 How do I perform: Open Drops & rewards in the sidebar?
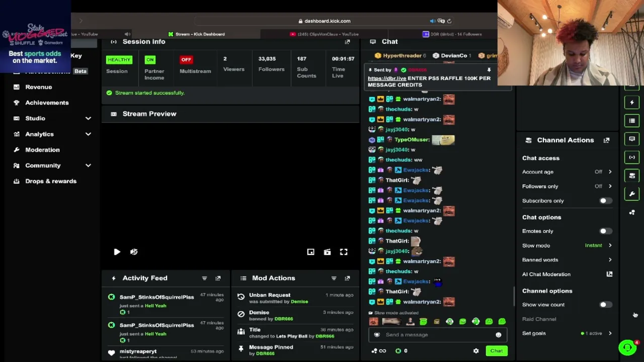[51, 181]
